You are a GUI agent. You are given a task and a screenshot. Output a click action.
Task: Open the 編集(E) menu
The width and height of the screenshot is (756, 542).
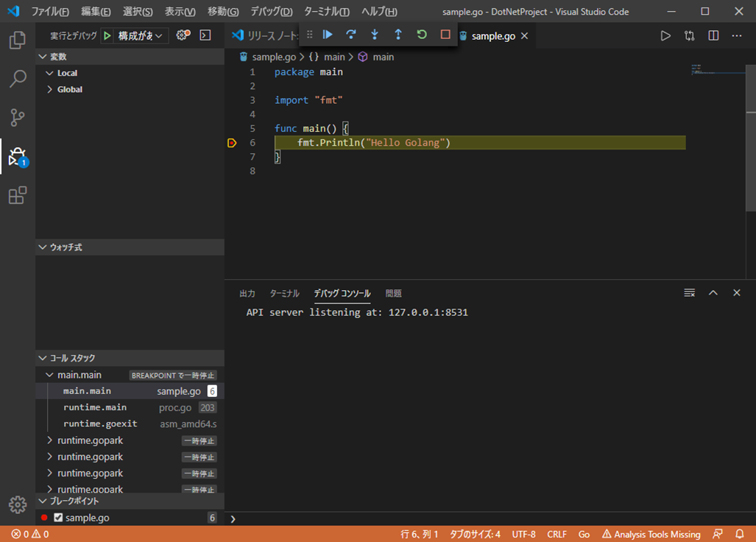click(96, 12)
